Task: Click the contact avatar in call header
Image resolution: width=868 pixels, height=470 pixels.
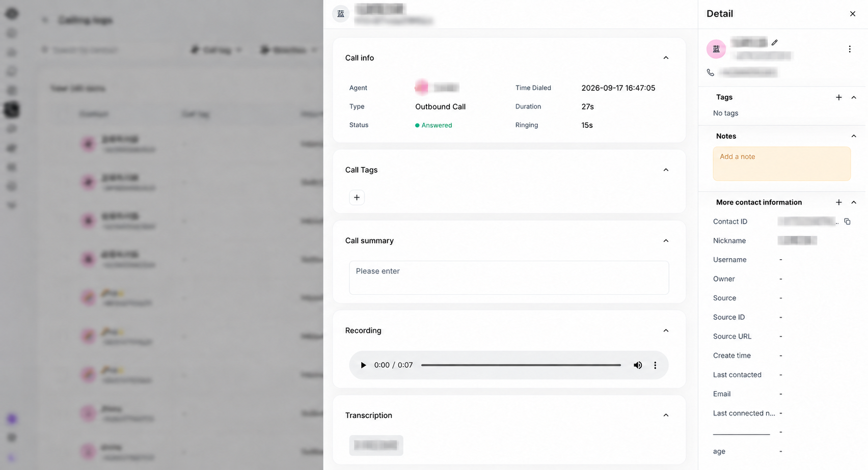Action: (341, 14)
